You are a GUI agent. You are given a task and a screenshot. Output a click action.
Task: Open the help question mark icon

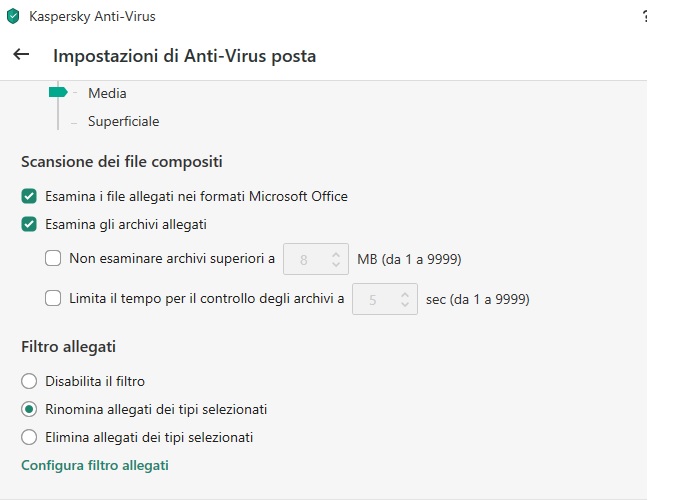point(645,16)
